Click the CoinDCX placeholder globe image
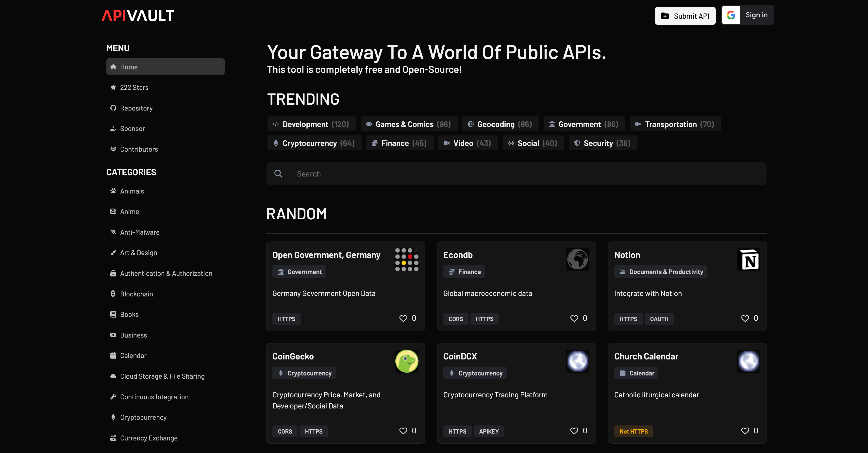The width and height of the screenshot is (868, 453). (578, 361)
